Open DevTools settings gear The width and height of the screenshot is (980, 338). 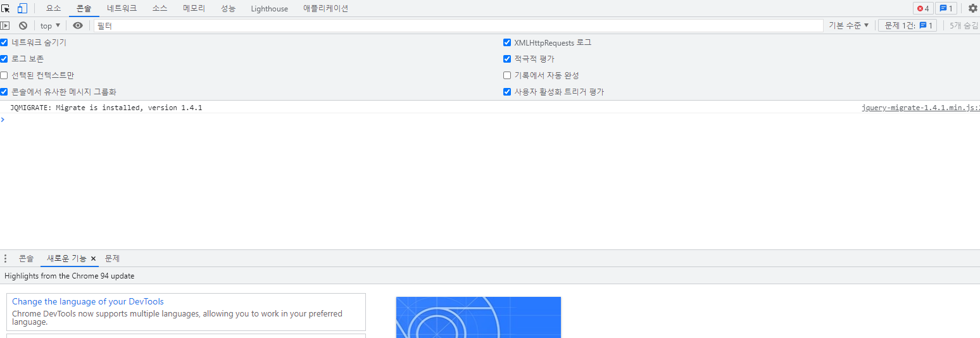coord(972,8)
